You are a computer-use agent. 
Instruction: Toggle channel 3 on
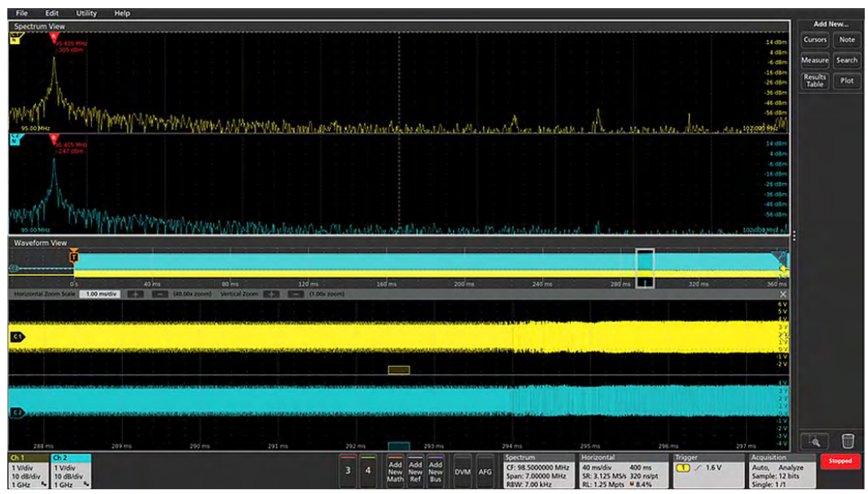(349, 470)
